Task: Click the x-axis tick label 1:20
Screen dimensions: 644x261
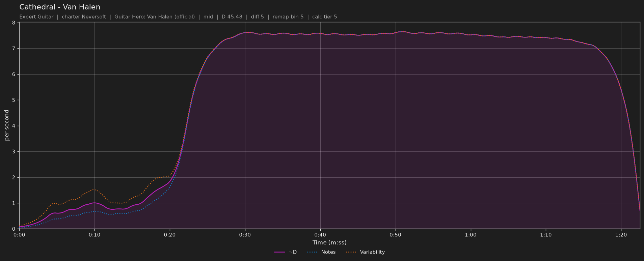Action: coord(621,235)
